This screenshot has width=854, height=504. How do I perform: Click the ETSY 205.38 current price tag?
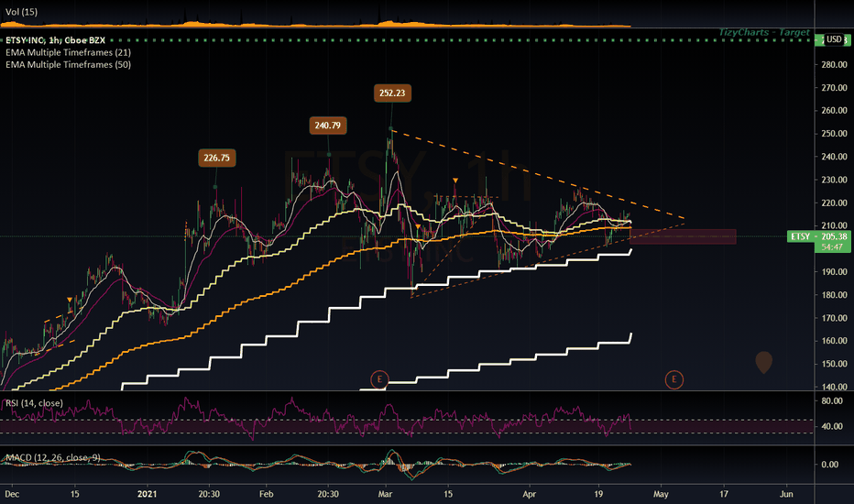[818, 236]
